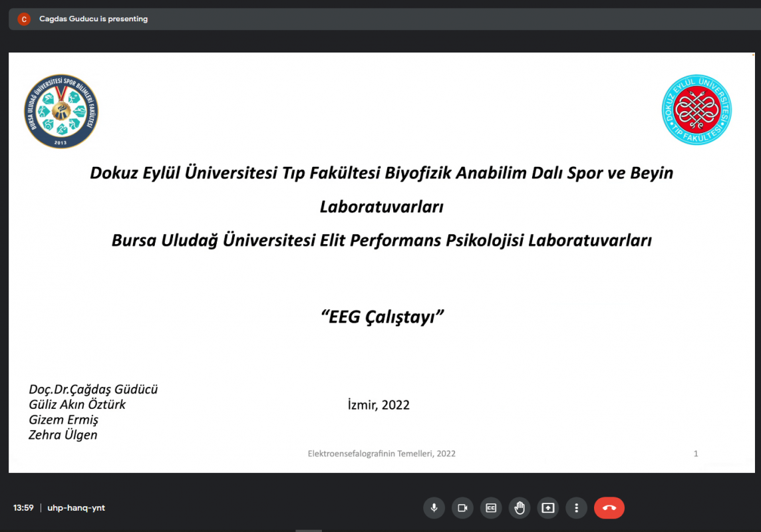The width and height of the screenshot is (761, 532).
Task: Click the slide page number 1
Action: point(696,454)
